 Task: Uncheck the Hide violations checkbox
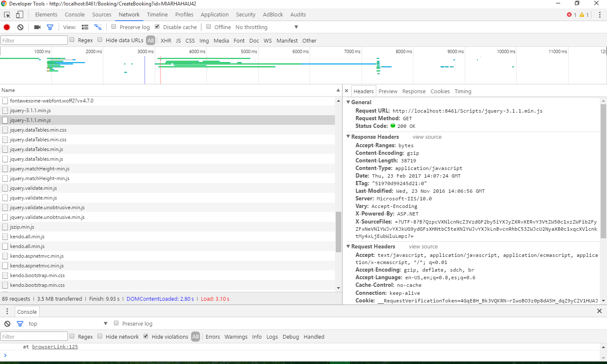[x=146, y=336]
